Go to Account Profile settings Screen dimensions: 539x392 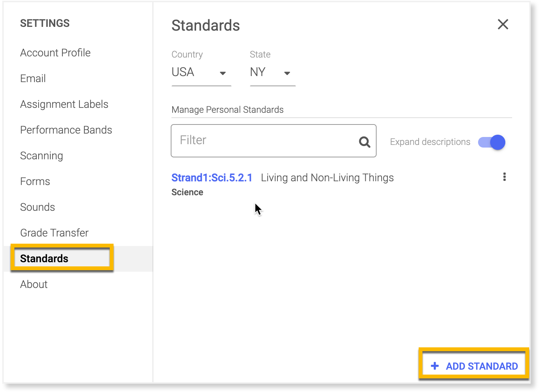pos(55,53)
